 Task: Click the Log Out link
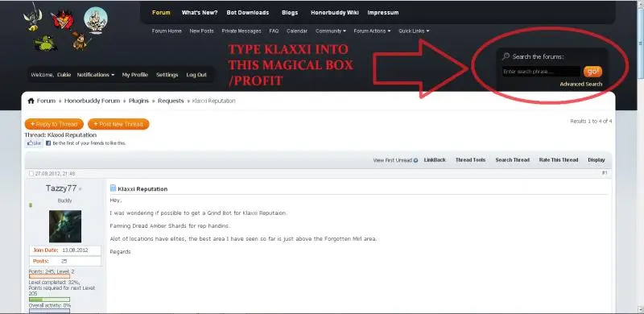pos(196,75)
